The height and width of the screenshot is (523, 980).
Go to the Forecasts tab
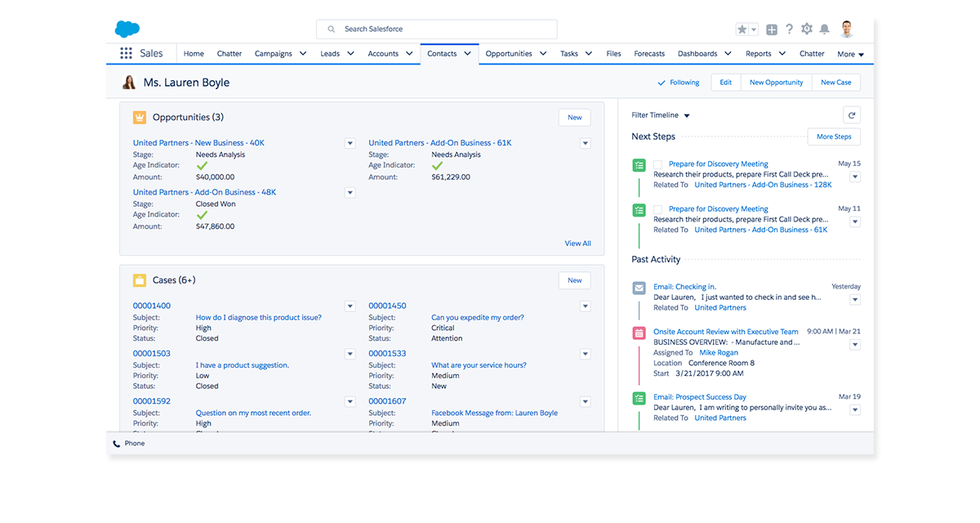click(x=649, y=54)
